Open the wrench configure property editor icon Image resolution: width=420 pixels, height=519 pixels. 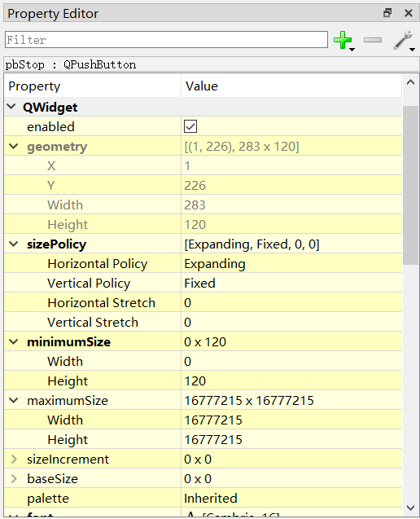click(x=402, y=40)
